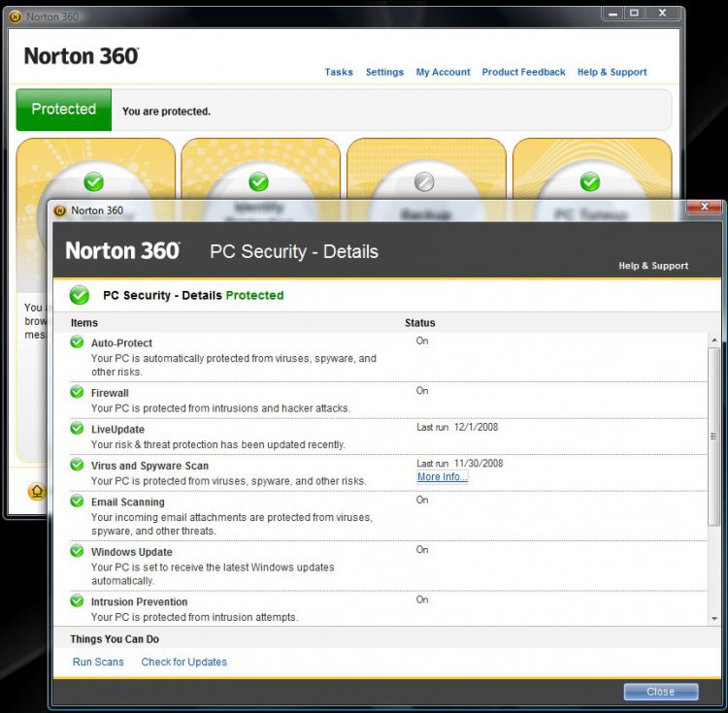Click the green checkmark icon beside Email Scanning
Screen dimensions: 728x713
point(77,501)
